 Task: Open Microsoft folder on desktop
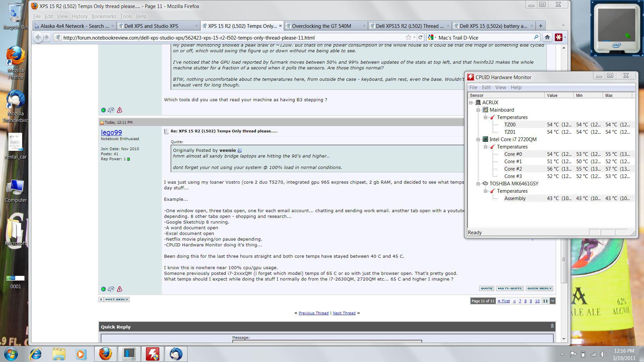point(15,231)
